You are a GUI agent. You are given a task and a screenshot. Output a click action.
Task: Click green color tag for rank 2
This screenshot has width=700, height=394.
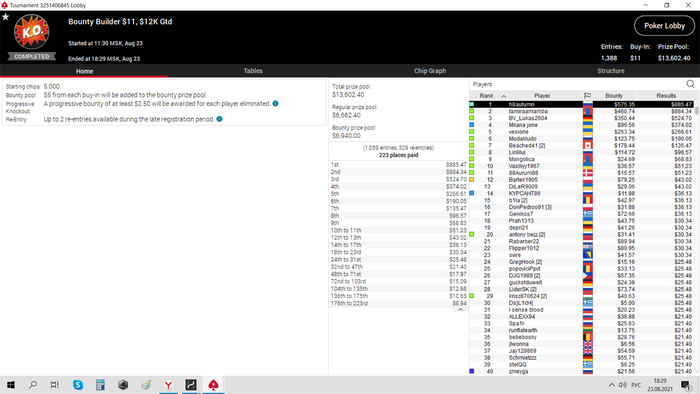pos(472,111)
